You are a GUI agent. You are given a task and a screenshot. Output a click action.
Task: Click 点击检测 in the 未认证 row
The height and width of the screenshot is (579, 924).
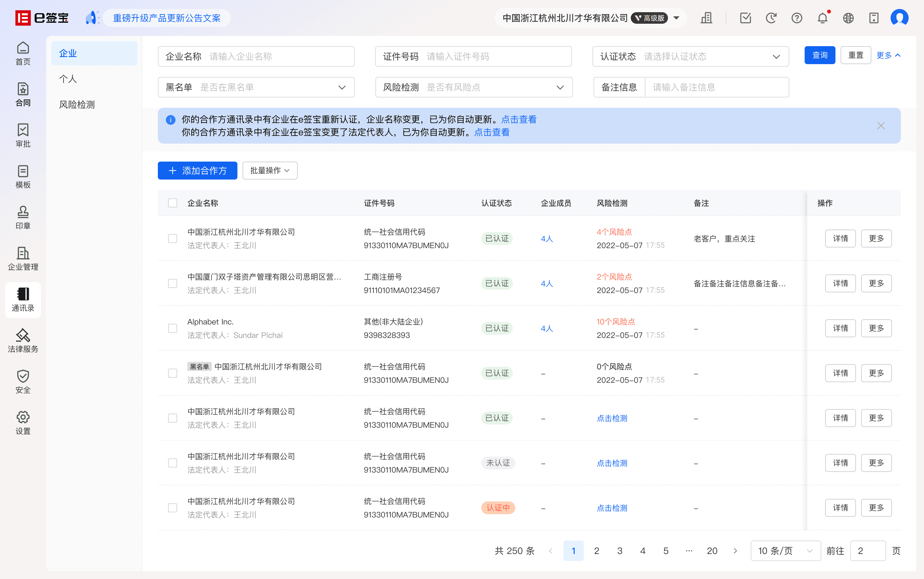(612, 463)
